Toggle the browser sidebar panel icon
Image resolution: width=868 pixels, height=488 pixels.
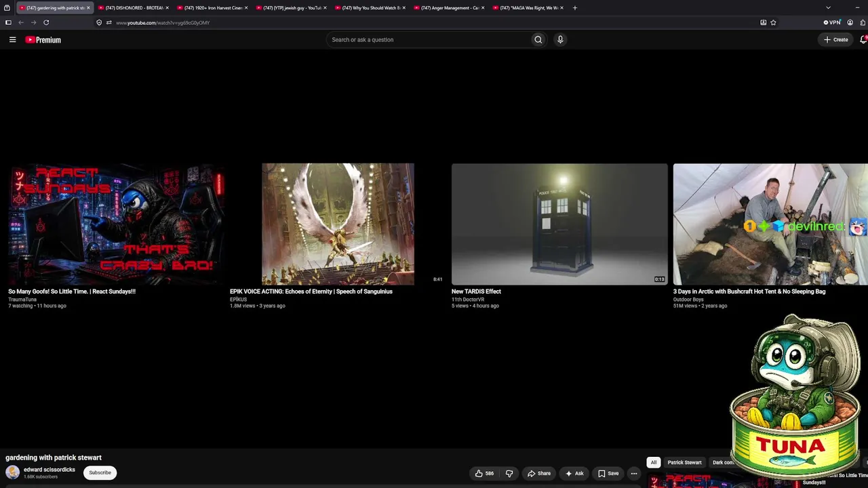[x=8, y=22]
